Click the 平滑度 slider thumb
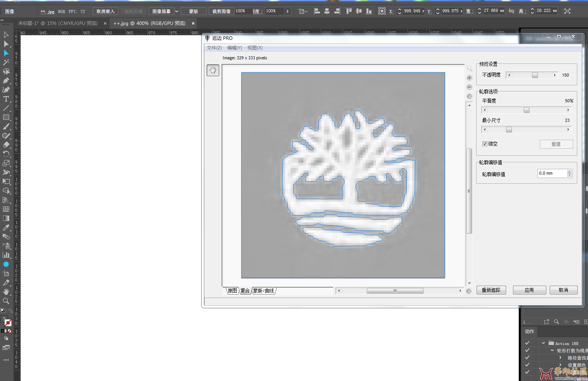 [526, 110]
